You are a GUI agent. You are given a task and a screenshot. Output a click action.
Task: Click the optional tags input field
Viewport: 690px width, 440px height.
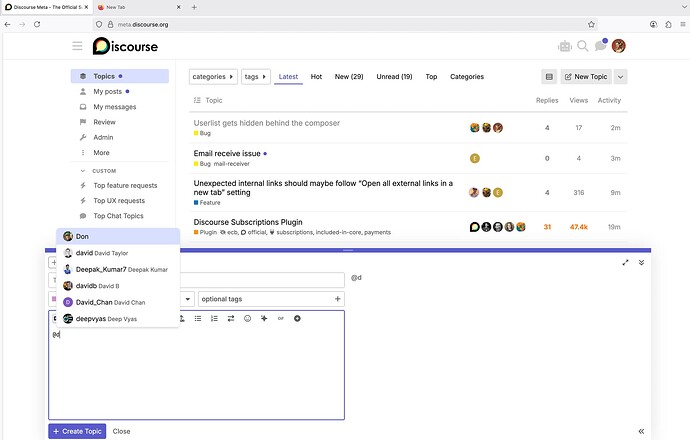pos(271,299)
